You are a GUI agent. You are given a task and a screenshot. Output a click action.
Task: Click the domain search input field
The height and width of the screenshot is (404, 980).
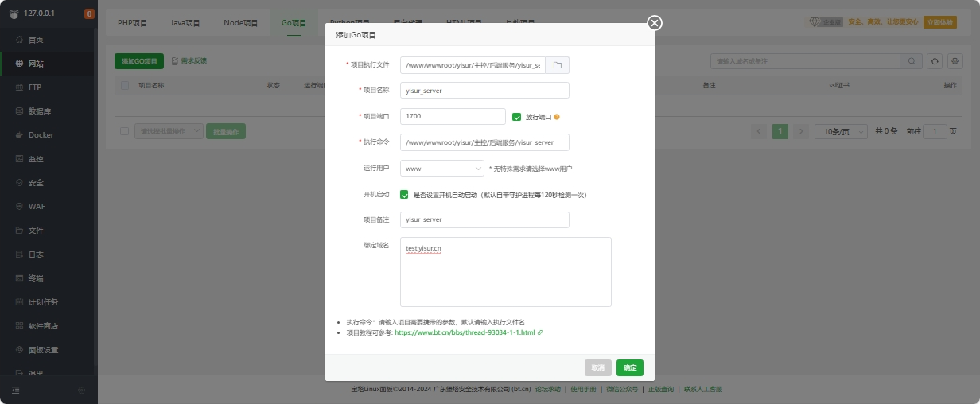point(805,61)
